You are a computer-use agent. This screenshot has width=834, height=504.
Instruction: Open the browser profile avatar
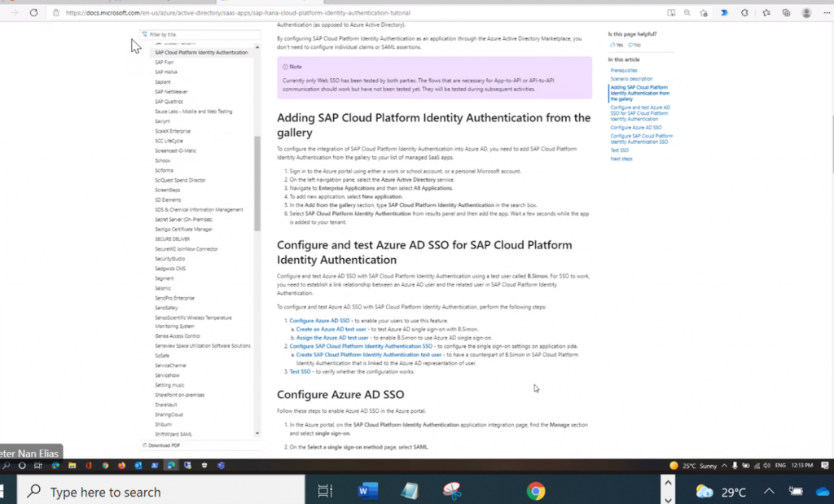[x=806, y=13]
